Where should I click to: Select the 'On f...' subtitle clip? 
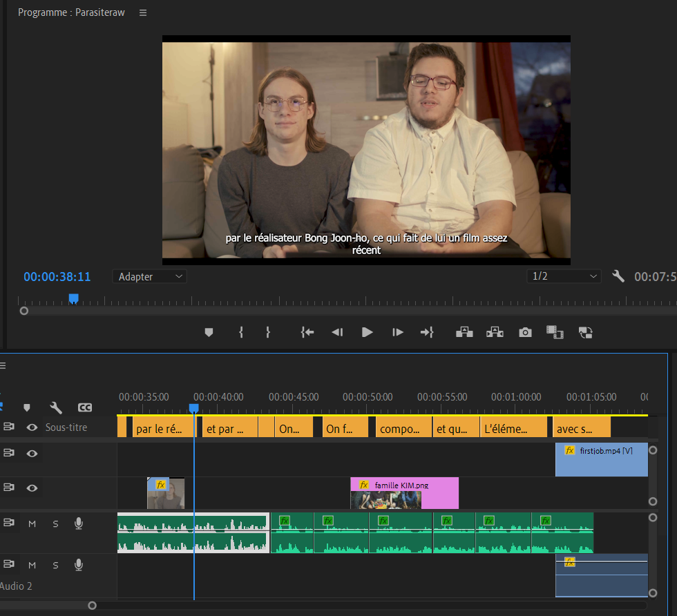(345, 427)
